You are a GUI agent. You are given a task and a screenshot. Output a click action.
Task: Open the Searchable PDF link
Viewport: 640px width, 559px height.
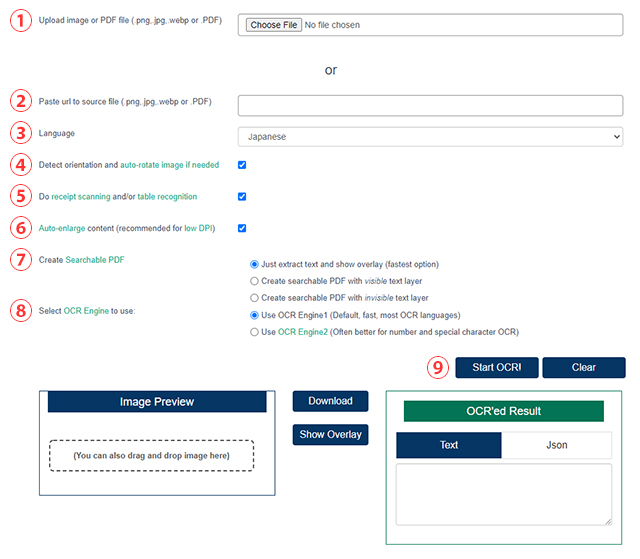tap(95, 260)
